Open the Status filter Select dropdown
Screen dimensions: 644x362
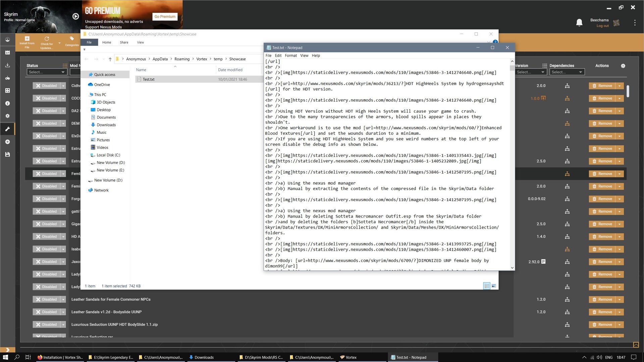[x=47, y=72]
